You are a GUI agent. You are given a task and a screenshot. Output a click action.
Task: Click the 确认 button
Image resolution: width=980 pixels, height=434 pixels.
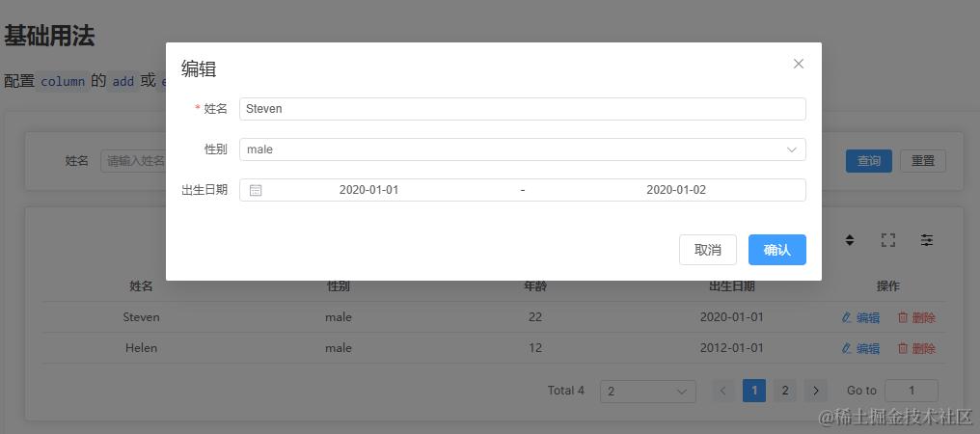click(x=776, y=250)
